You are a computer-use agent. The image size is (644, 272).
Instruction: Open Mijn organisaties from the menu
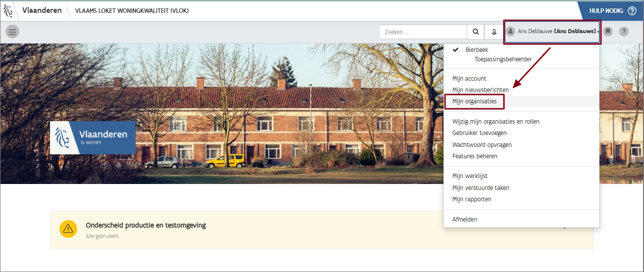coord(474,101)
